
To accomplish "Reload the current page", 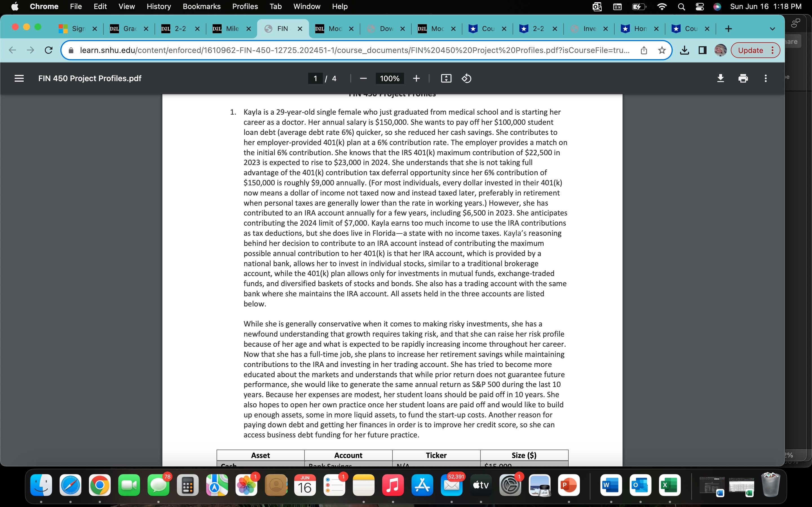I will tap(49, 50).
